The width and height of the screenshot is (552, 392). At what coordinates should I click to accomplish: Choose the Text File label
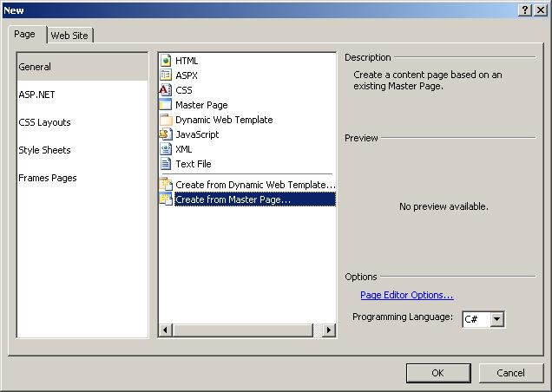(x=194, y=164)
